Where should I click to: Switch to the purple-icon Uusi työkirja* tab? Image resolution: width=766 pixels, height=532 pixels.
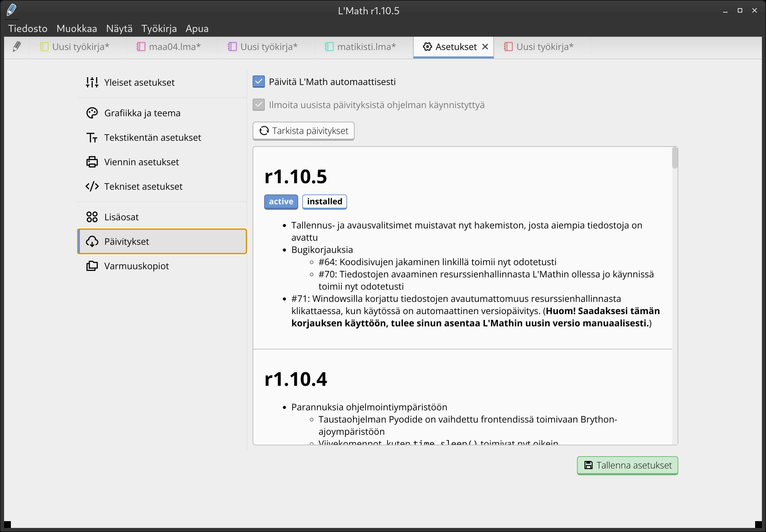(266, 47)
